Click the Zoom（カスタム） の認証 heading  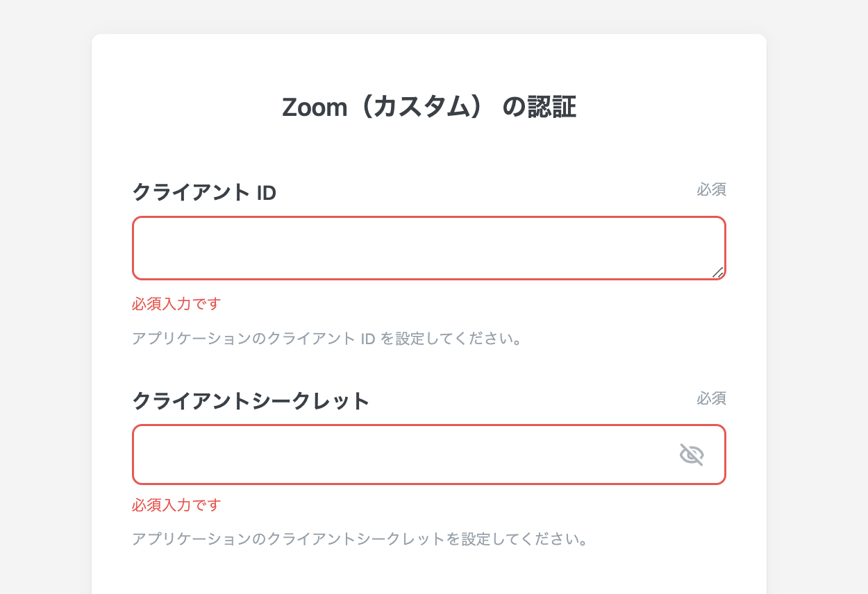pos(428,106)
